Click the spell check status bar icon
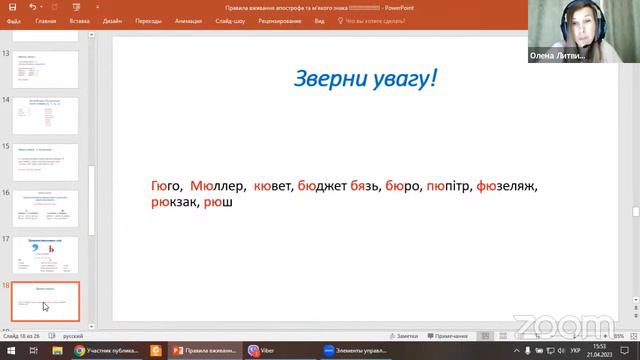The image size is (640, 360). pyautogui.click(x=52, y=336)
